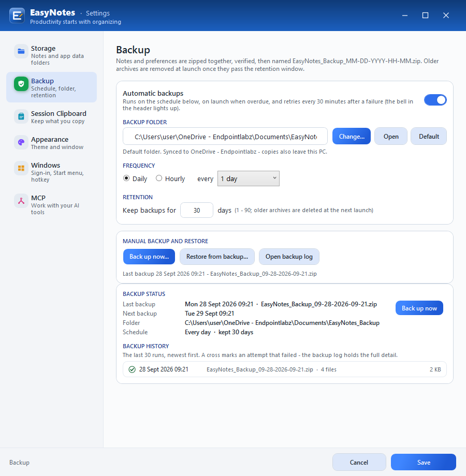Click the Folder path in Backup Status
Image resolution: width=466 pixels, height=476 pixels.
coord(282,323)
